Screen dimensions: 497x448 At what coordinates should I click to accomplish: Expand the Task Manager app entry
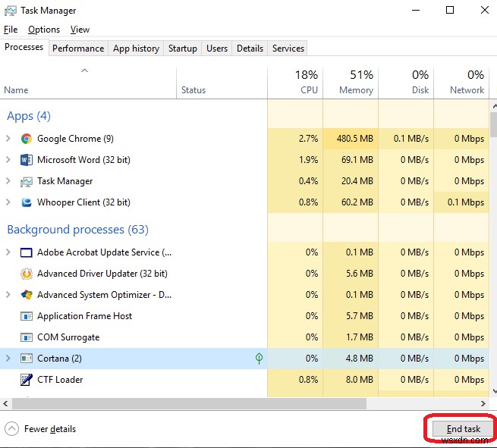[x=8, y=180]
